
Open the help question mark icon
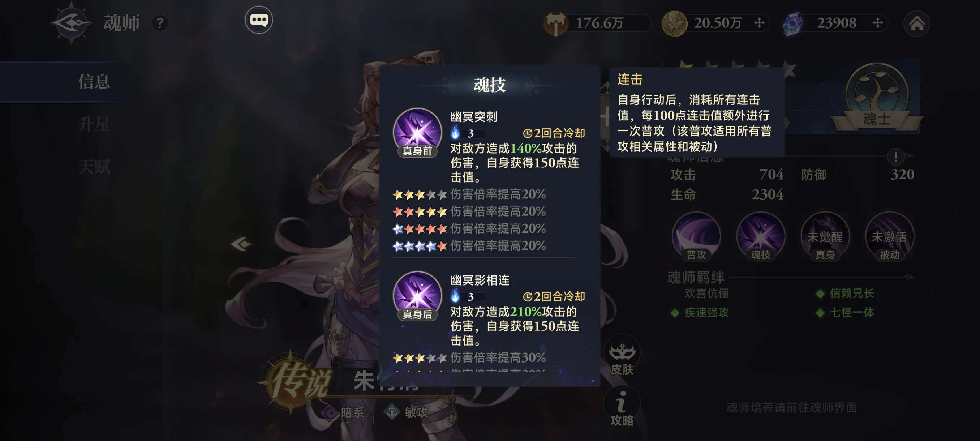[160, 23]
